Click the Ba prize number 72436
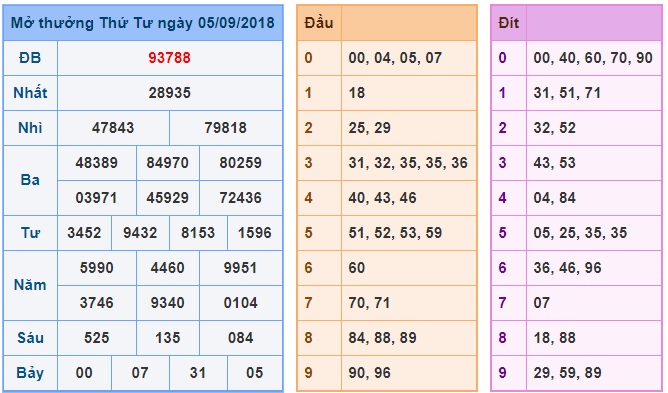Screen dimensions: 668x393 coord(241,198)
